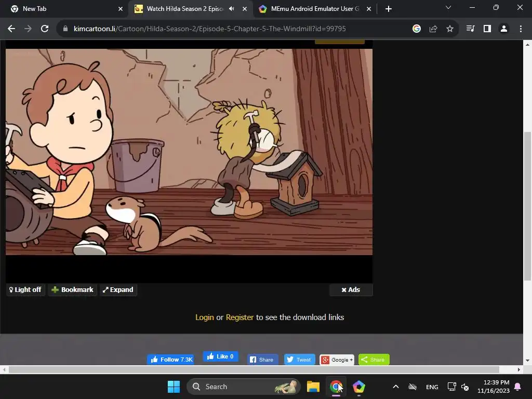The width and height of the screenshot is (532, 399).
Task: Close the MEmu Emulator tab
Action: pyautogui.click(x=369, y=9)
